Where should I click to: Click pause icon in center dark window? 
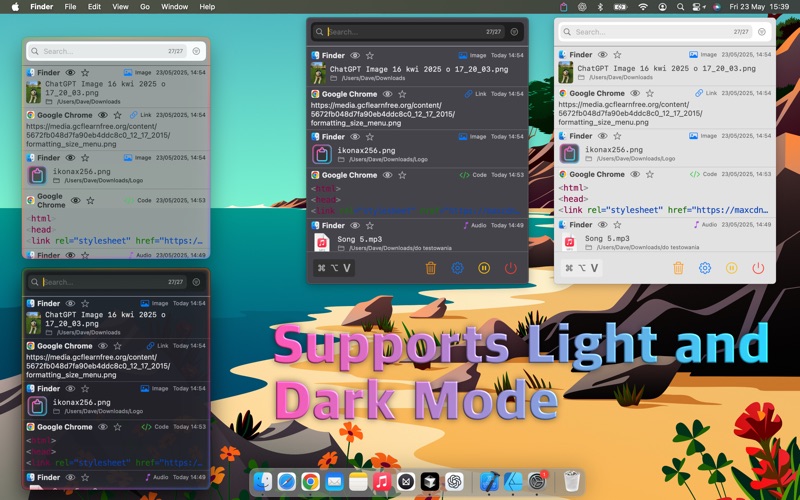[484, 268]
